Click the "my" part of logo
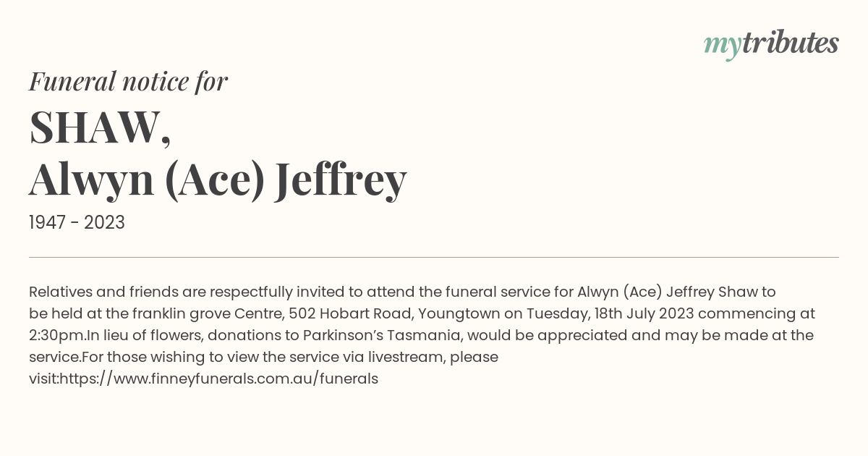 coord(722,46)
